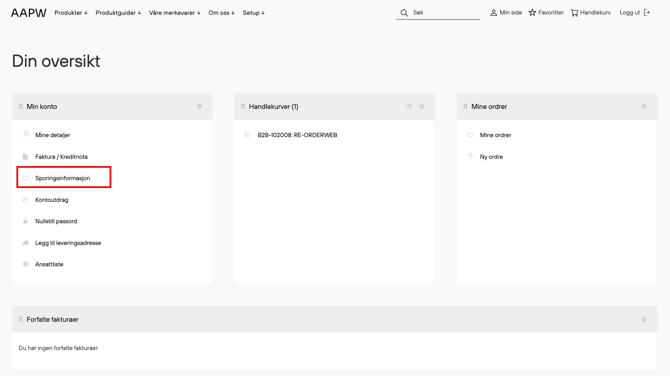Click the Mine ordrer folder icon
670x376 pixels.
(x=470, y=135)
